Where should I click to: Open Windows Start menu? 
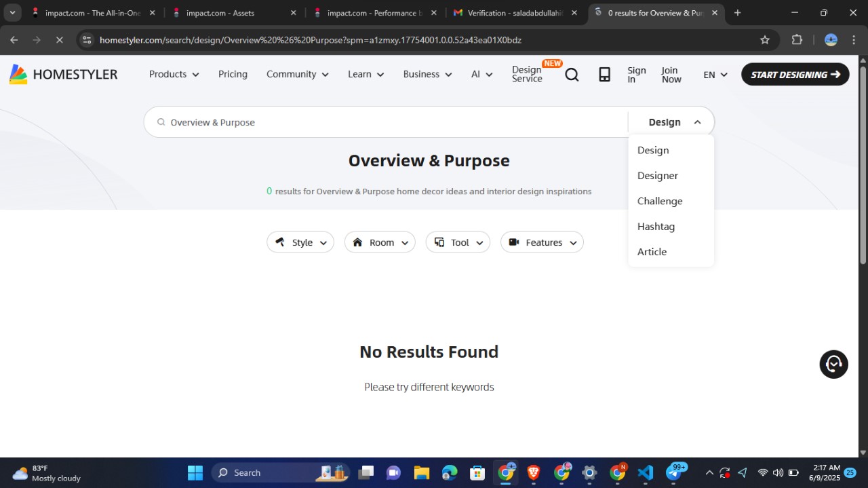[195, 472]
